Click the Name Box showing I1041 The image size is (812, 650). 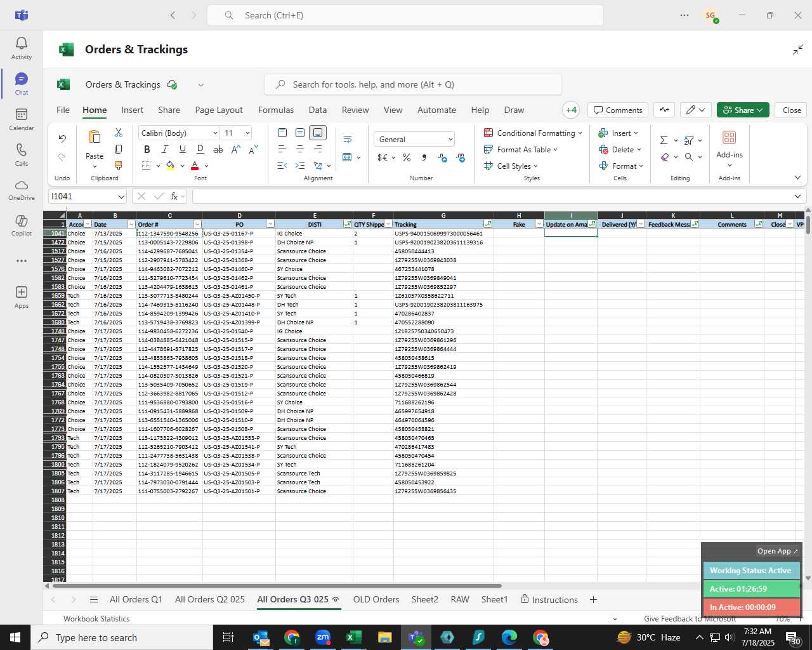[88, 196]
